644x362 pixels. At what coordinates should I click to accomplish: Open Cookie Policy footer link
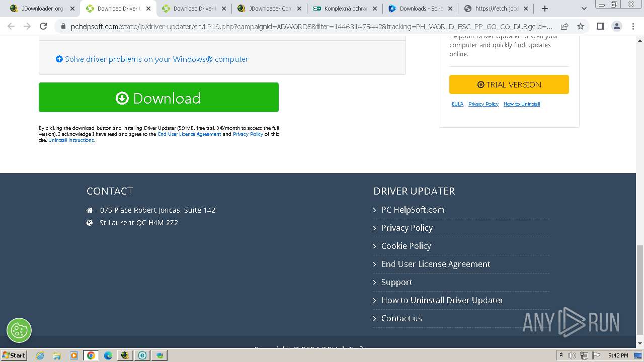point(406,246)
